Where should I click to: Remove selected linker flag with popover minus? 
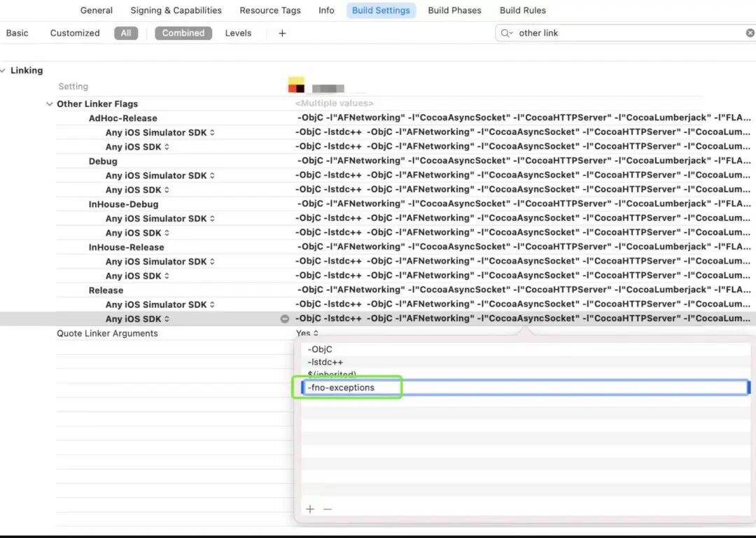click(328, 509)
